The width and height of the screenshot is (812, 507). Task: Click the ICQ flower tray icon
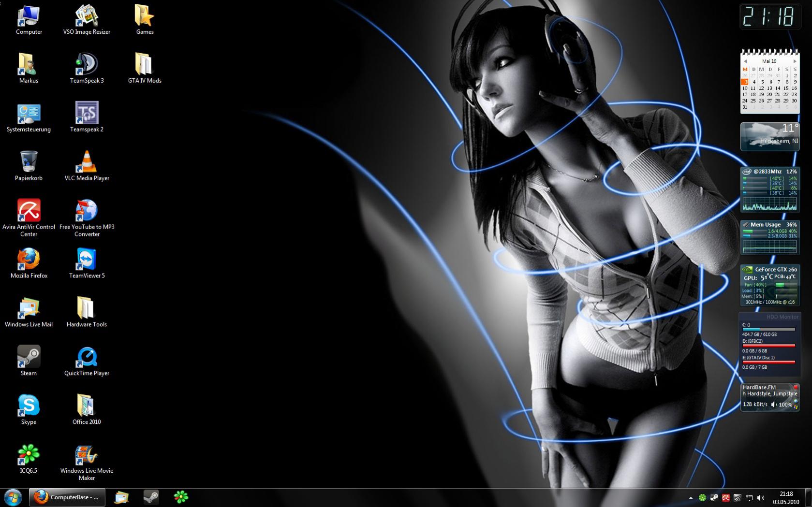coord(702,498)
